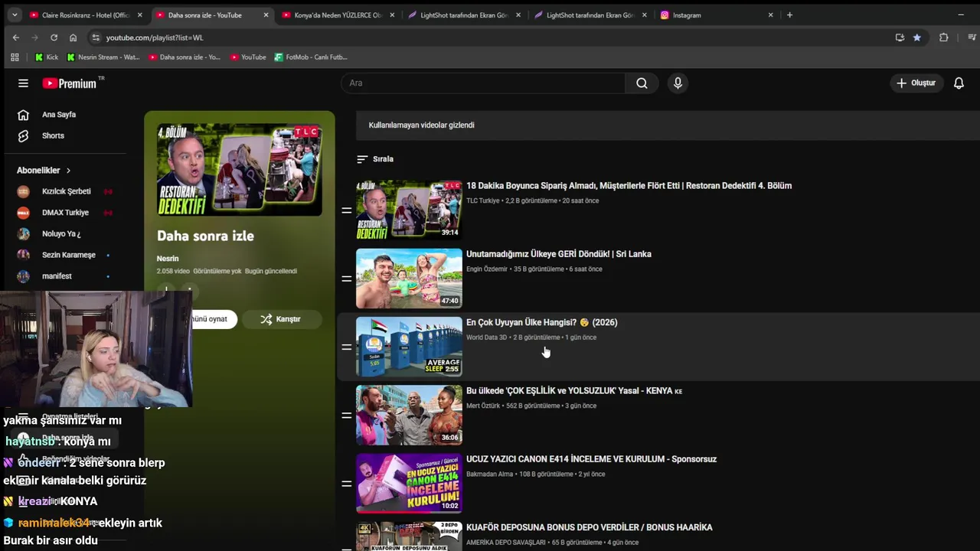Close the Daha sonra izle tab
The image size is (980, 551).
coord(266,15)
